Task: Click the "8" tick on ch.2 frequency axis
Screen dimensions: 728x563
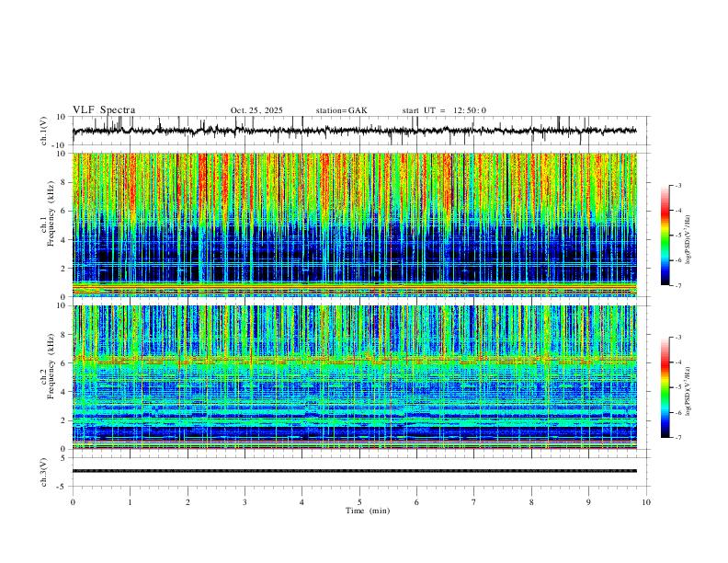Action: point(63,335)
